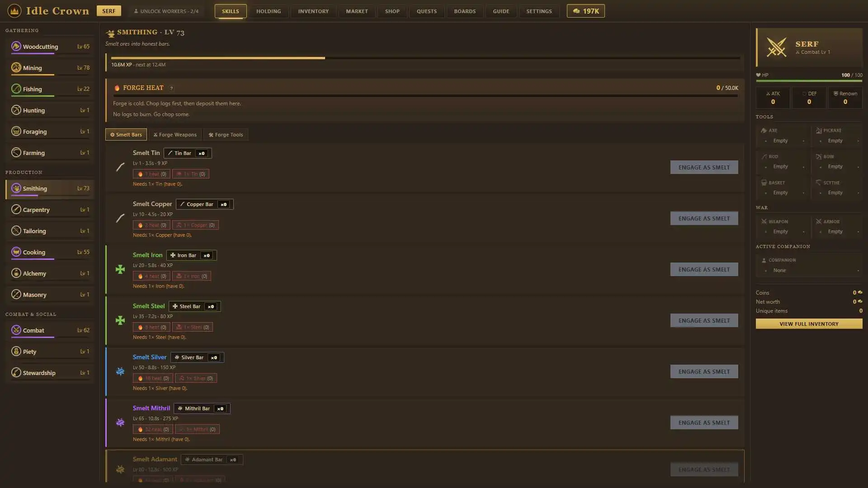Select the Stewardship skill icon
Viewport: 868px width, 488px height.
click(16, 372)
